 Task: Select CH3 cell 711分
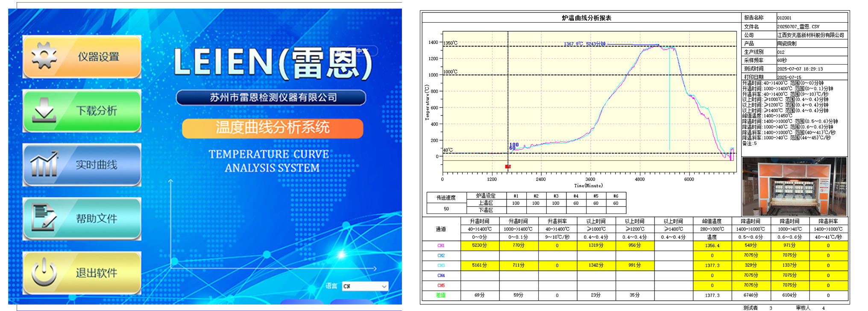pos(518,265)
